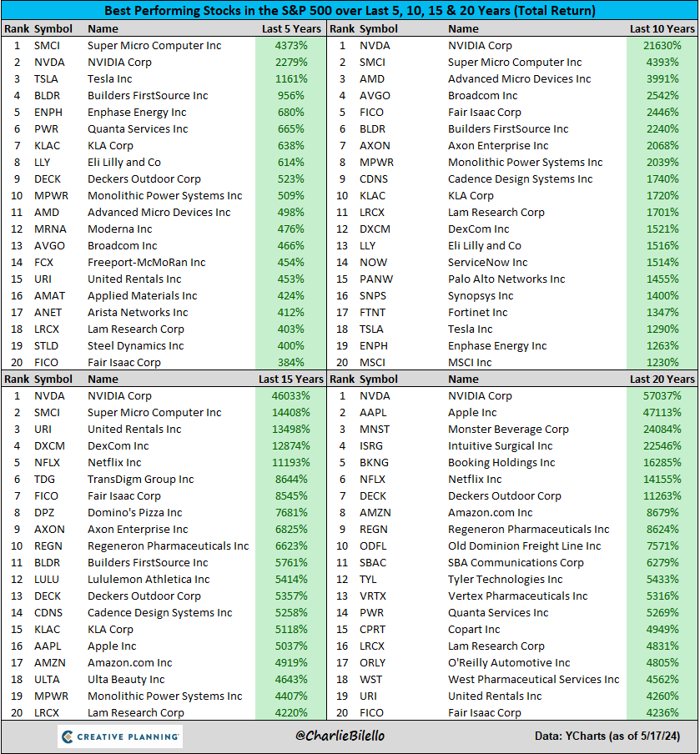Click 'Eli Lilly and Co' in the 5-year table
The height and width of the screenshot is (754, 700).
click(124, 163)
